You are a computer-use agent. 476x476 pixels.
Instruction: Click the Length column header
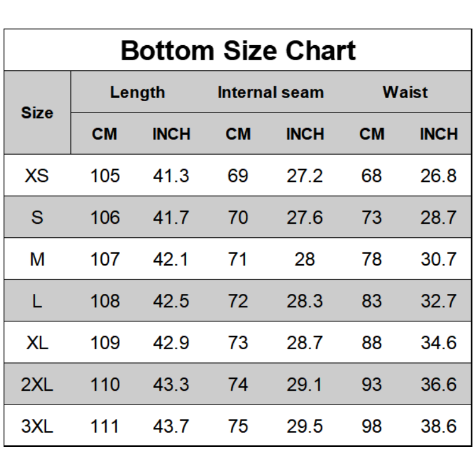(x=137, y=92)
